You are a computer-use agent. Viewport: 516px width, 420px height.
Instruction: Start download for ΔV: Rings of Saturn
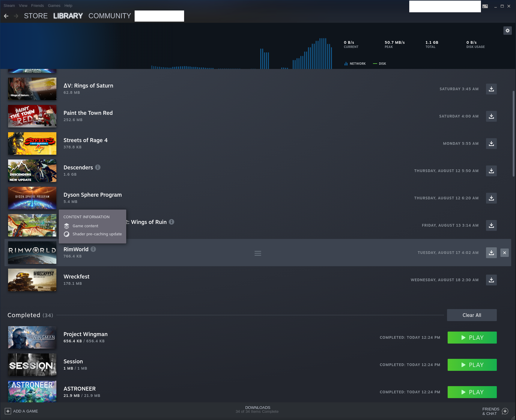(x=491, y=89)
